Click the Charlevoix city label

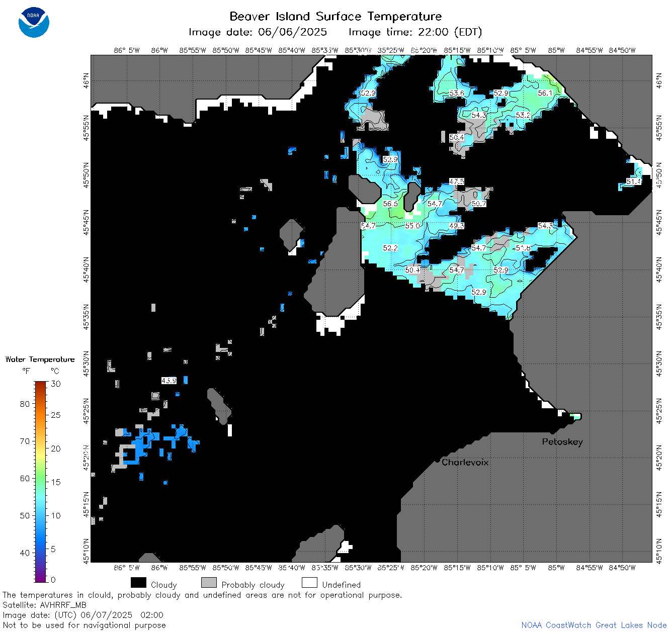465,462
